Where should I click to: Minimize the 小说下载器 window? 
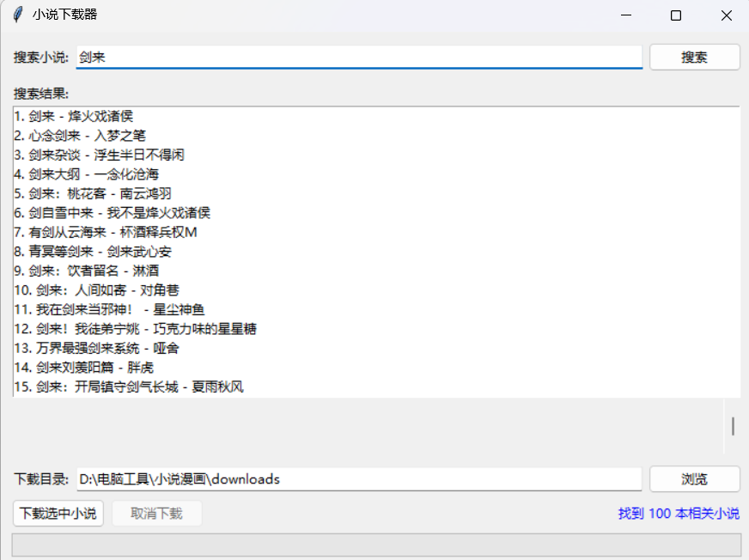tap(626, 15)
